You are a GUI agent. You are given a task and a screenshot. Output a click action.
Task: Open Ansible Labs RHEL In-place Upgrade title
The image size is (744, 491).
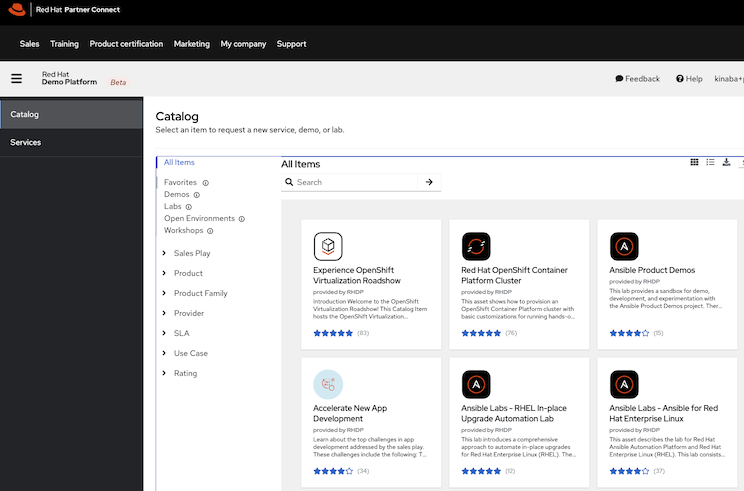[x=514, y=413]
